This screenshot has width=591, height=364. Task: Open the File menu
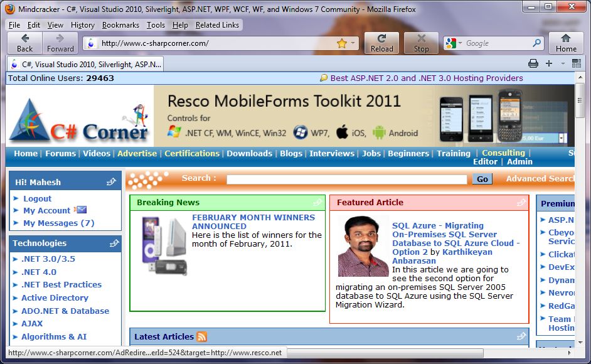14,25
